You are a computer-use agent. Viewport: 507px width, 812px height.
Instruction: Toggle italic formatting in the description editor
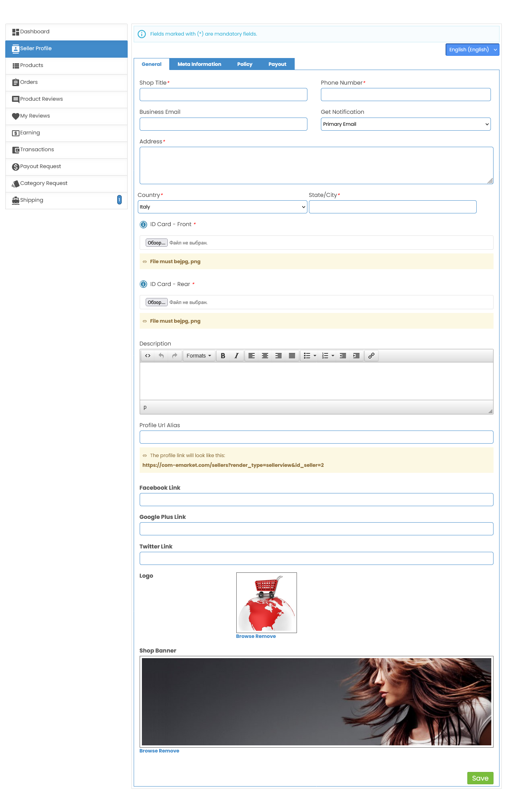pyautogui.click(x=236, y=356)
